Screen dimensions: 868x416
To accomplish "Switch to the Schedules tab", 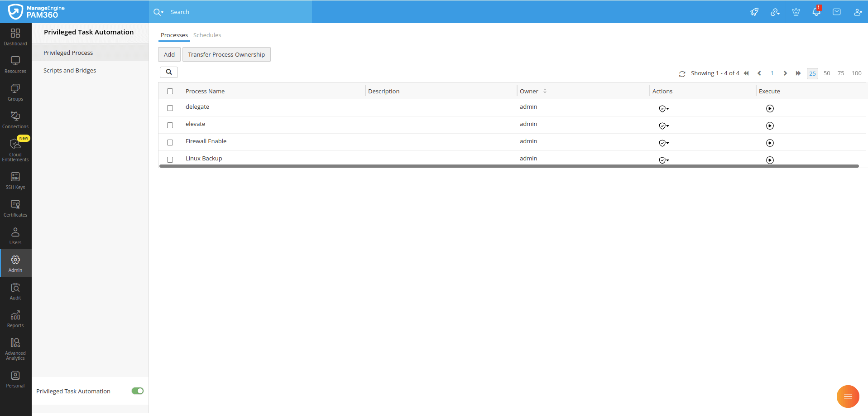I will click(207, 35).
